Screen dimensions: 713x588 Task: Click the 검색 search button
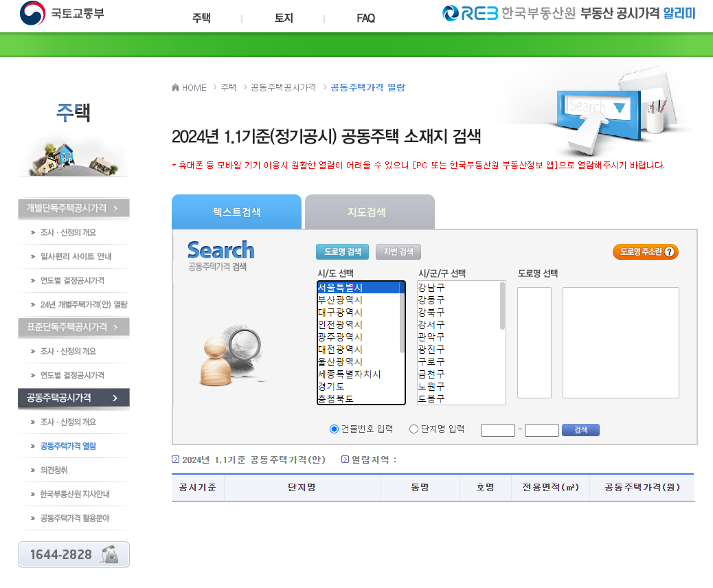point(580,430)
